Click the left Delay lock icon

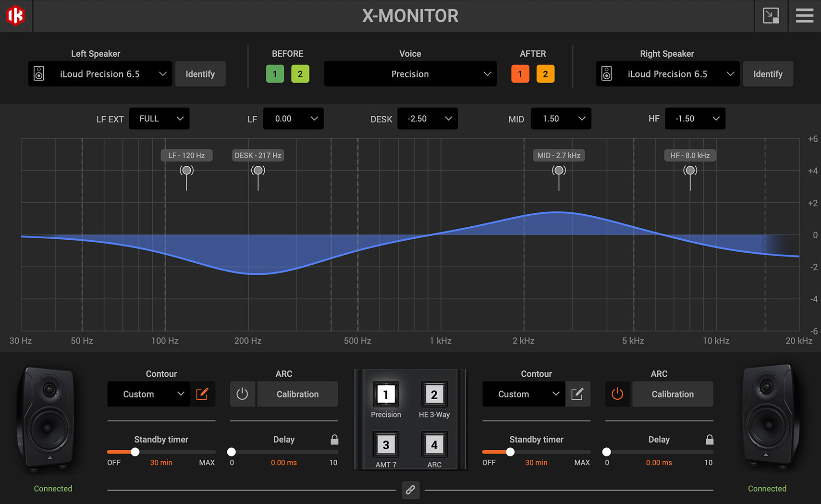tap(334, 440)
